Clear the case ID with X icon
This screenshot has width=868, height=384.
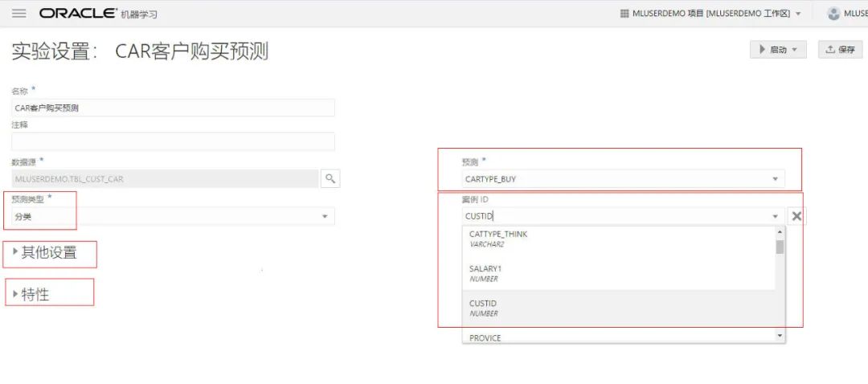(796, 216)
